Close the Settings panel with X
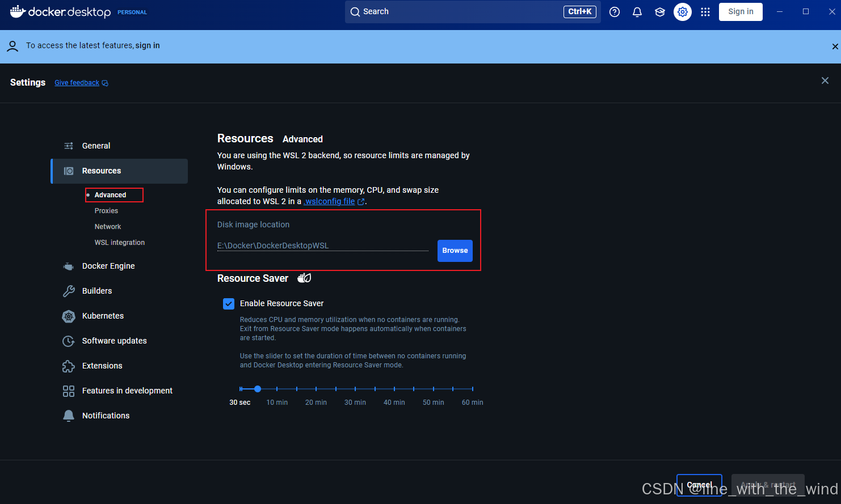Viewport: 841px width, 504px height. 825,81
